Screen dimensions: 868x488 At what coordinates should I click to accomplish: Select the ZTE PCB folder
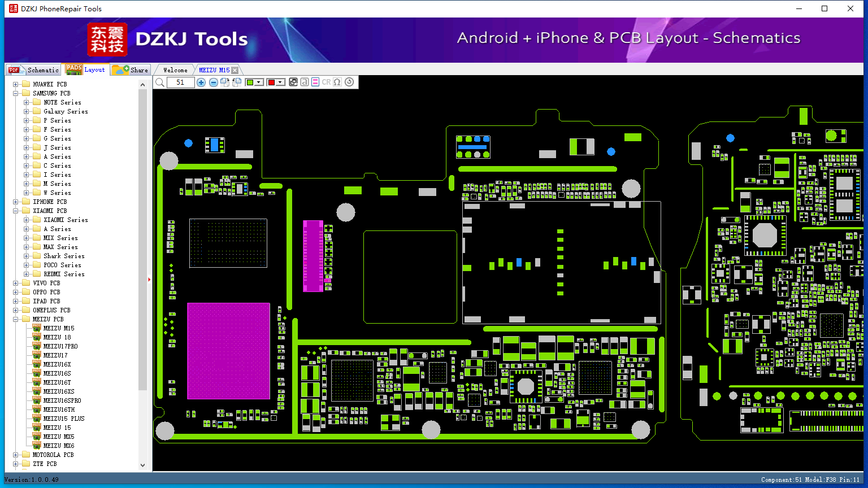(x=45, y=464)
